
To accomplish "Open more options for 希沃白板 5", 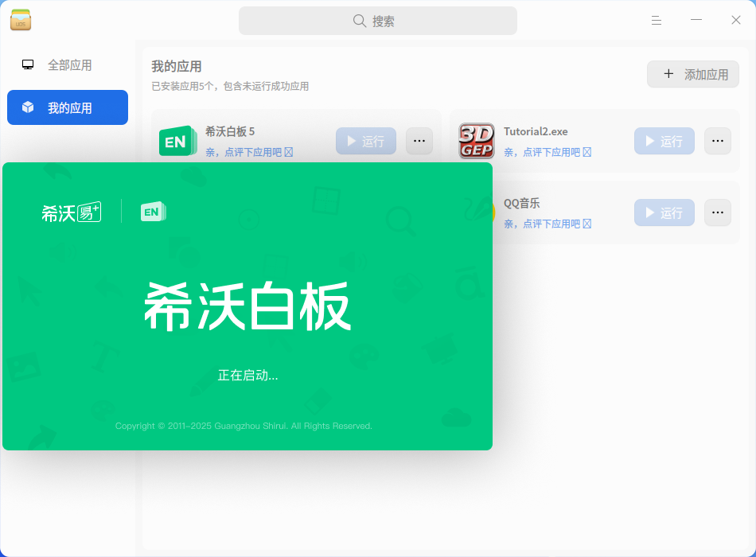I will click(x=419, y=141).
